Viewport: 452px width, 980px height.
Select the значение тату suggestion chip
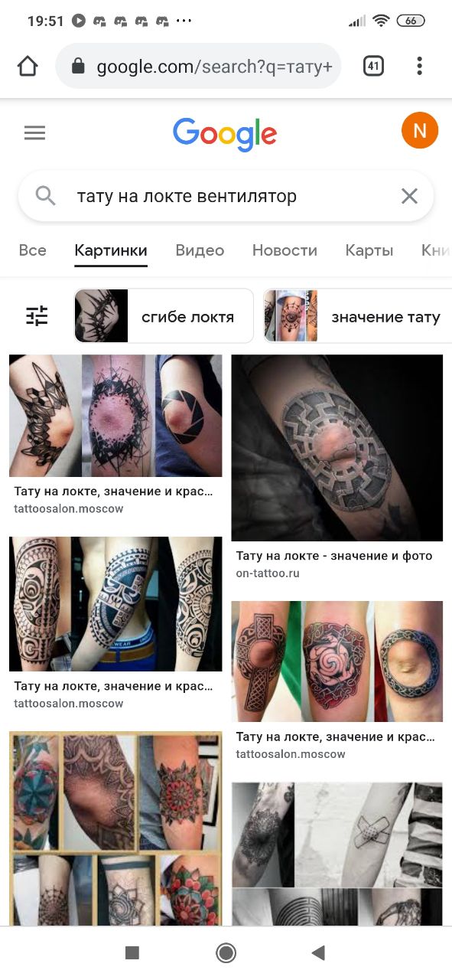tap(358, 315)
